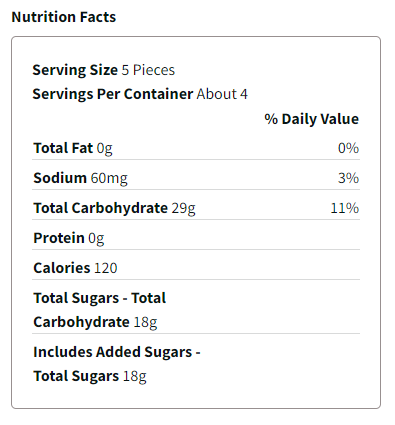Click the 60mg sodium amount
The width and height of the screenshot is (395, 425).
pos(109,179)
